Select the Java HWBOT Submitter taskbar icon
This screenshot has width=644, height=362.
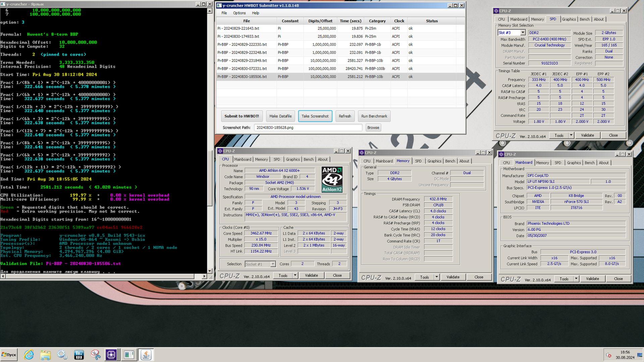click(146, 355)
